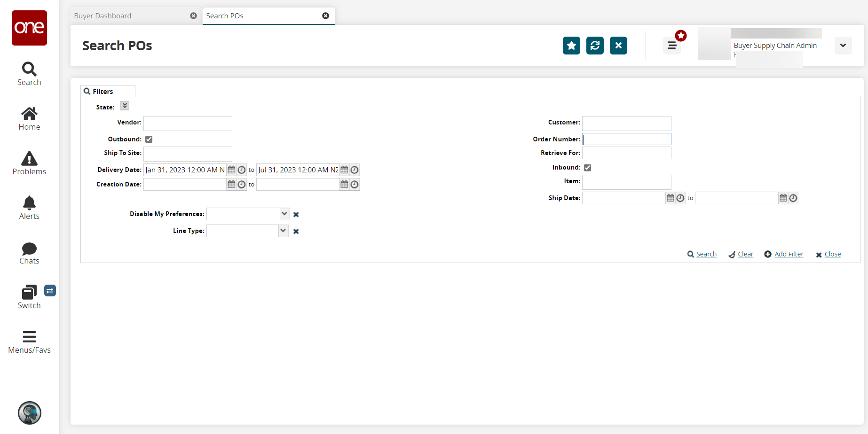This screenshot has width=868, height=434.
Task: Open the Line Type dropdown
Action: [x=283, y=231]
